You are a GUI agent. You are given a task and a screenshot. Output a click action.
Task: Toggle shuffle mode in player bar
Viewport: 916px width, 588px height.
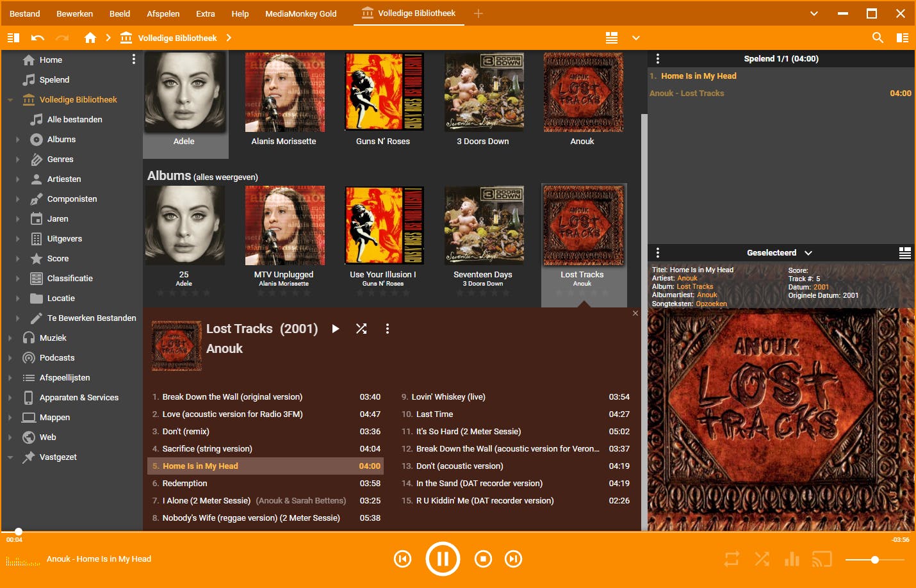(x=762, y=559)
